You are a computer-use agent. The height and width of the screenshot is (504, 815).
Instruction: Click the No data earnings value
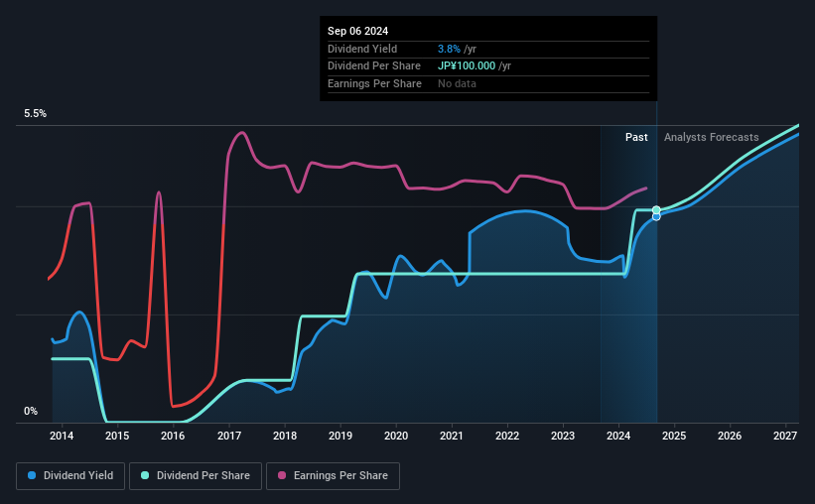coord(457,83)
